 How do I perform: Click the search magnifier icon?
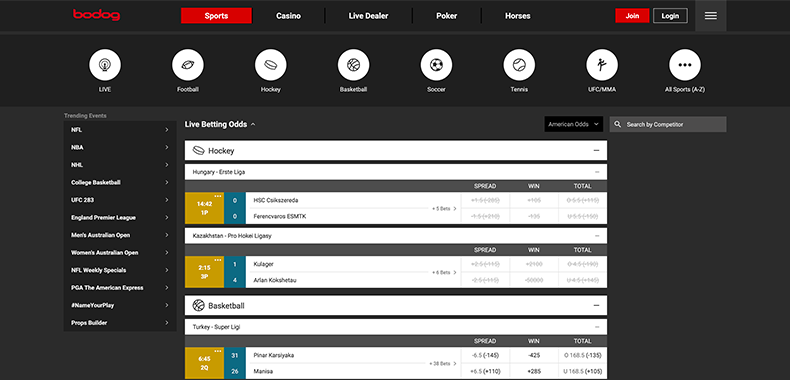(x=618, y=124)
